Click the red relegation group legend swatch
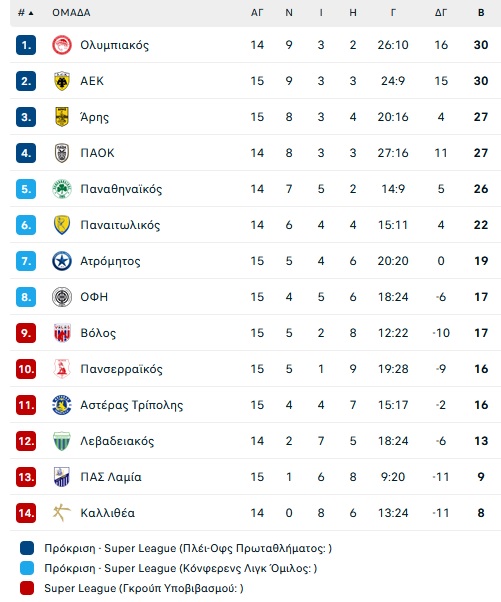The width and height of the screenshot is (501, 602). tap(27, 588)
